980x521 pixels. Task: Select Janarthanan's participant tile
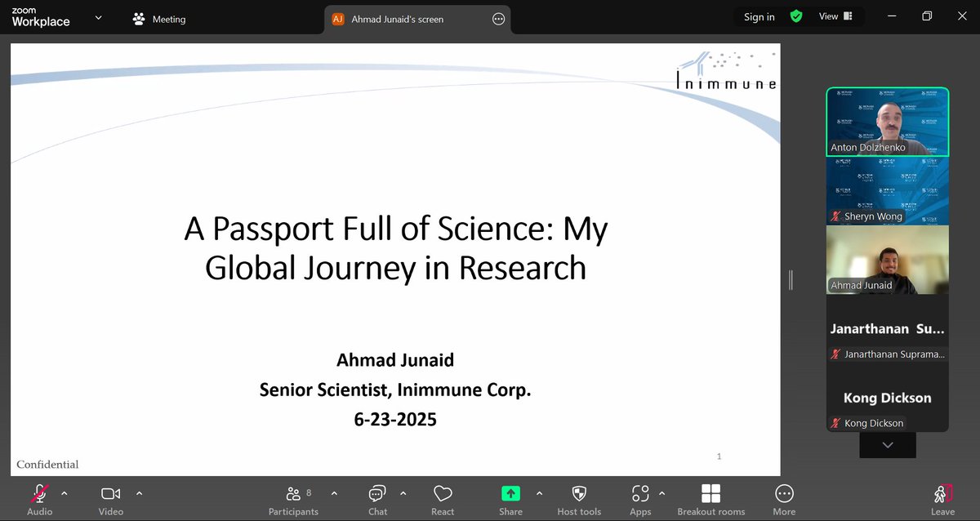tap(888, 328)
